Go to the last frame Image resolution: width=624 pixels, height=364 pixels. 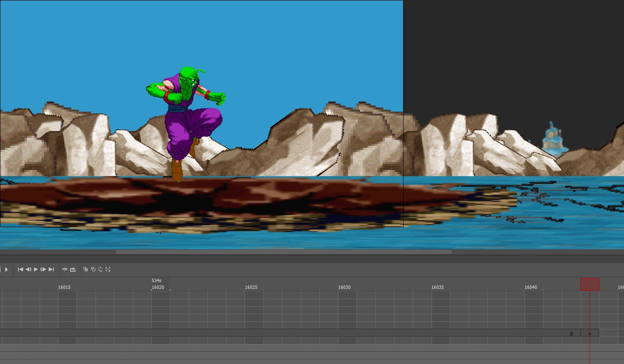tap(51, 270)
